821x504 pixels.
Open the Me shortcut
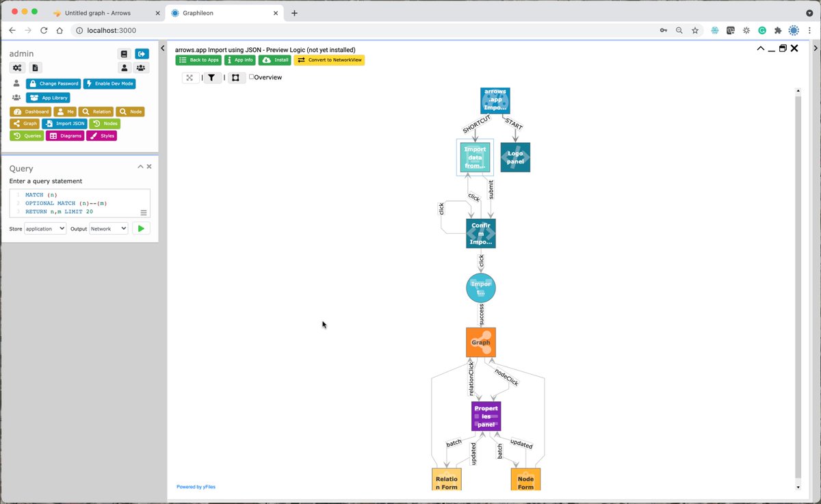65,111
